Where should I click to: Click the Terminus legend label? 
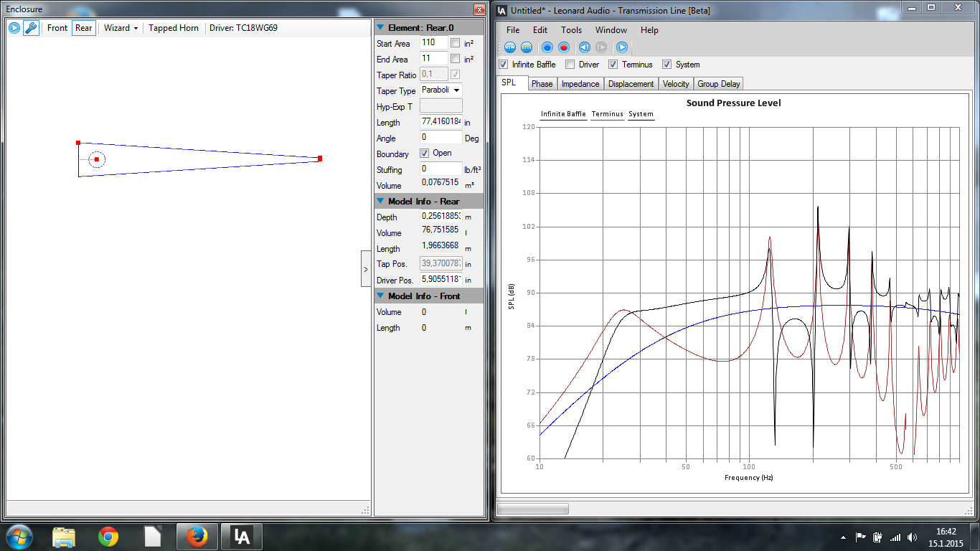coord(607,114)
